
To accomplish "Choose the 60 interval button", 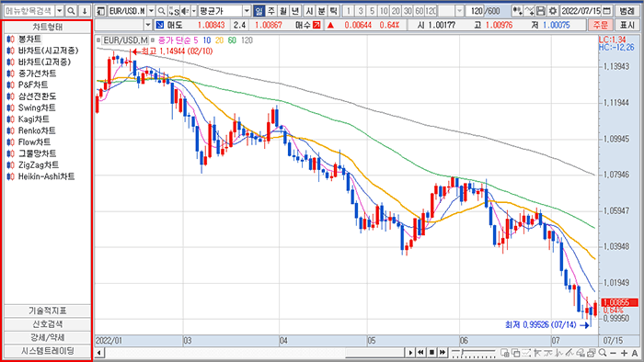I will coord(419,11).
